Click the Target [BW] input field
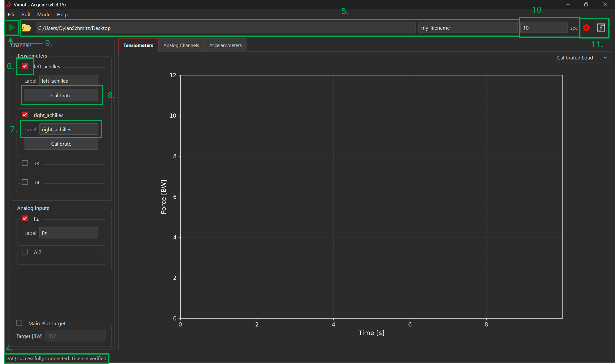615x364 pixels. tap(76, 336)
